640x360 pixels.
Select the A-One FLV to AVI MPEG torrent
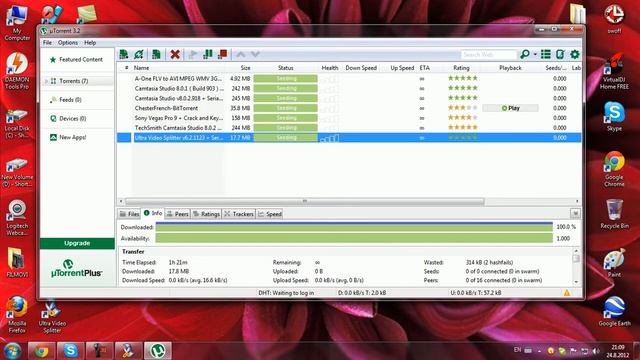(x=349, y=78)
